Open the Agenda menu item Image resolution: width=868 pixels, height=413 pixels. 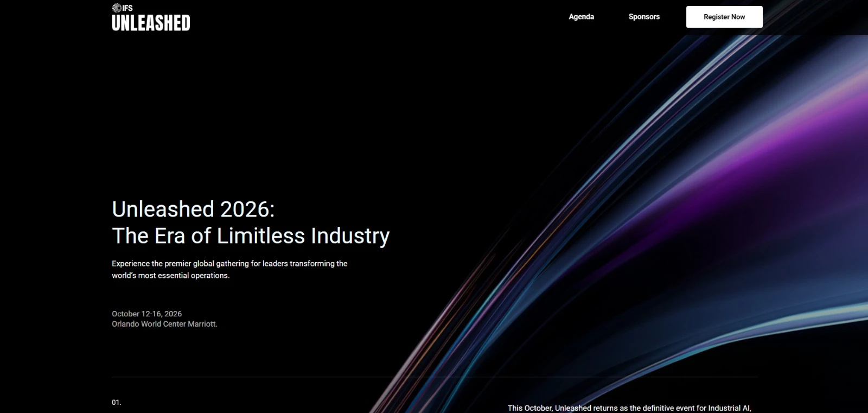(581, 17)
